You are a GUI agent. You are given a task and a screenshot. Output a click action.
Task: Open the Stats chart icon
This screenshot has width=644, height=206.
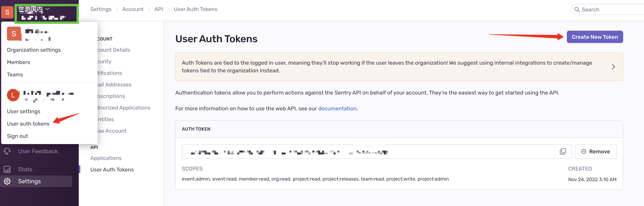[x=7, y=169]
